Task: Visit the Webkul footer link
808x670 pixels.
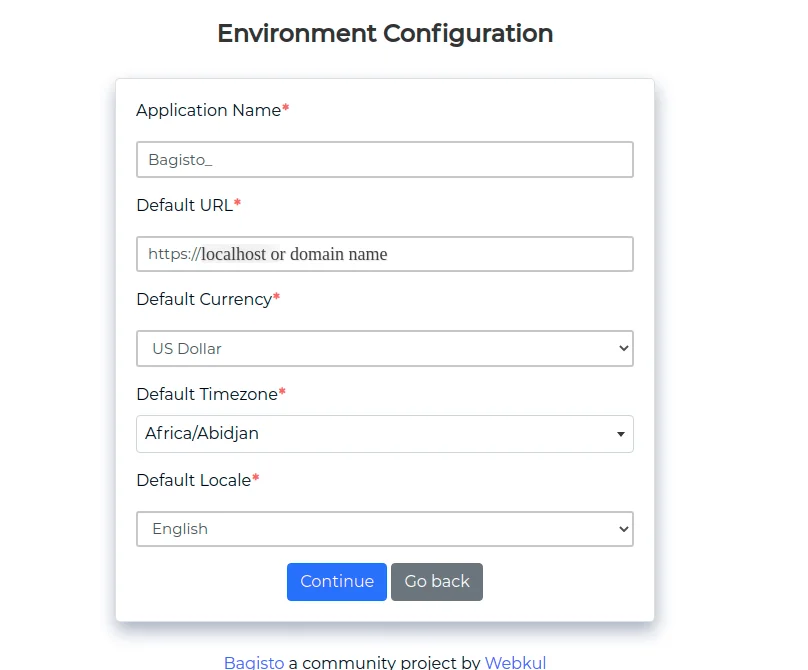Action: 515,662
